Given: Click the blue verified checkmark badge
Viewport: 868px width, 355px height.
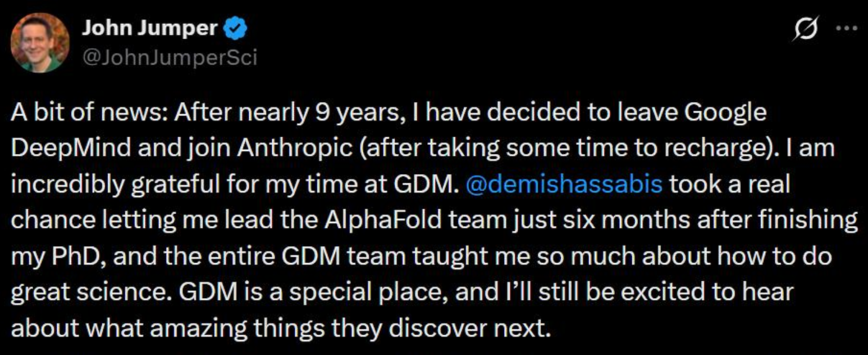Looking at the screenshot, I should coord(236,29).
